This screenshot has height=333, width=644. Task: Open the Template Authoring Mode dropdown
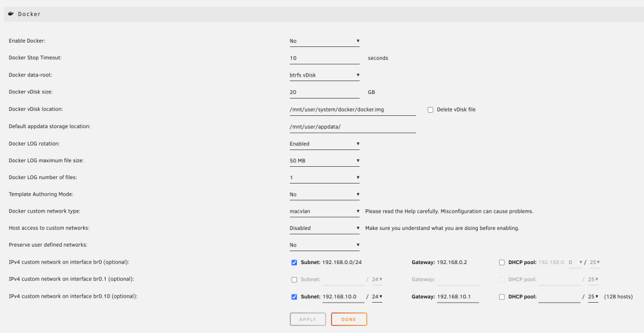pos(325,195)
